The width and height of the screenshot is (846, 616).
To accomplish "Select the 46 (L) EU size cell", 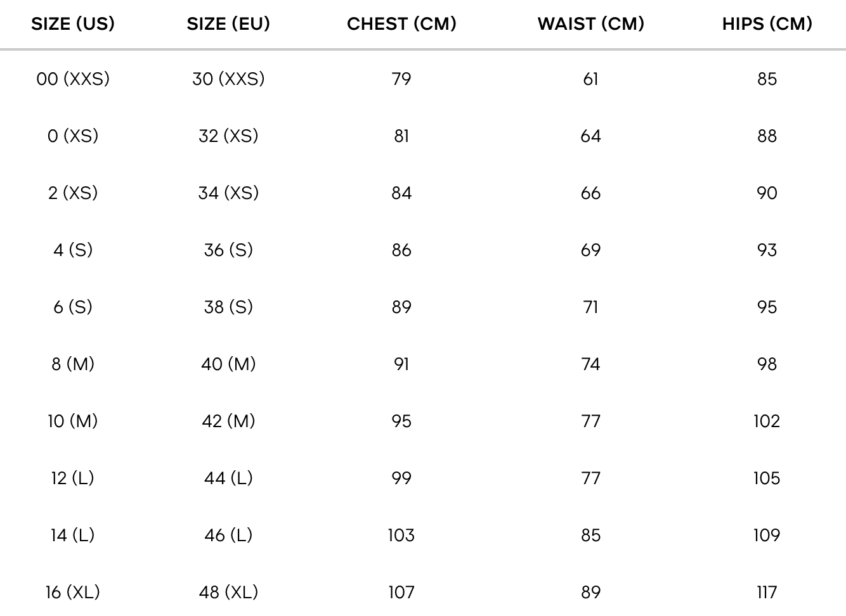I will click(228, 536).
